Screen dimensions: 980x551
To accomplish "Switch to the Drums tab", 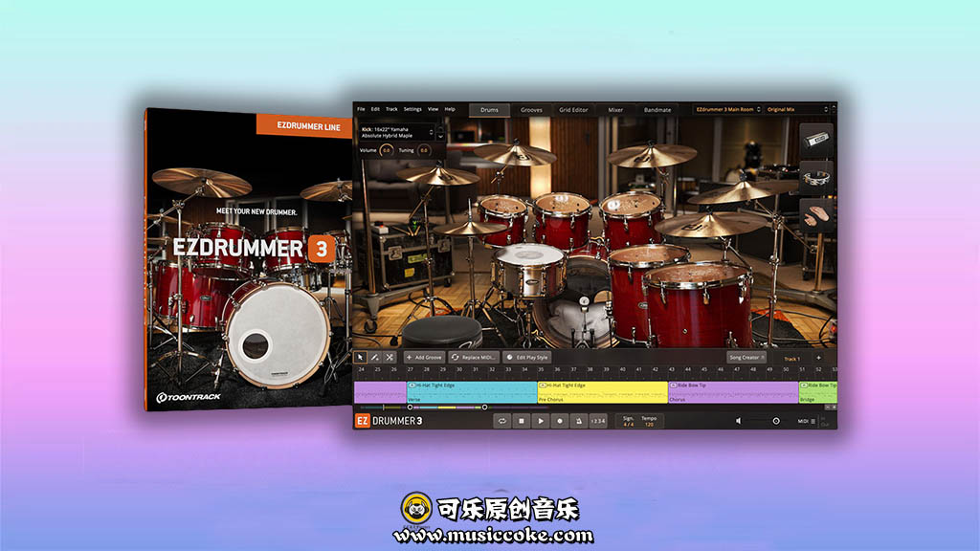I will [x=489, y=110].
